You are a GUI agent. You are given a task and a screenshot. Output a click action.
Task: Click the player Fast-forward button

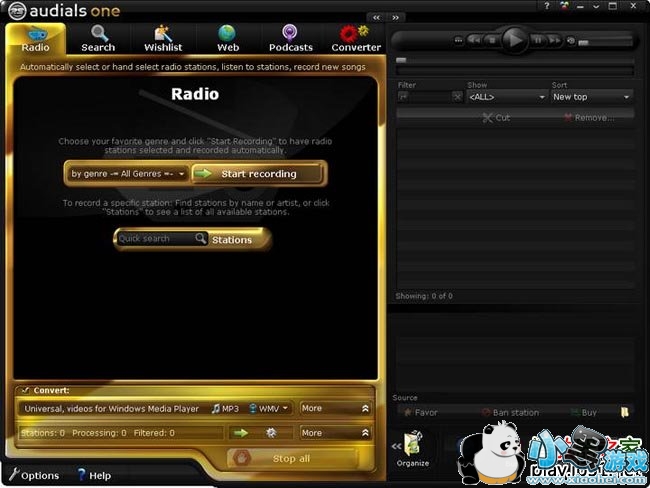pyautogui.click(x=554, y=40)
